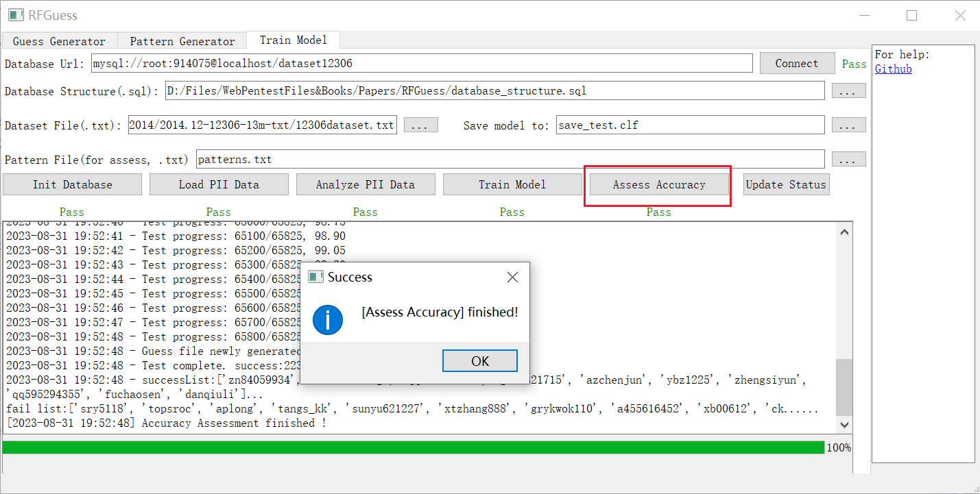Click the Connect button

(x=797, y=63)
